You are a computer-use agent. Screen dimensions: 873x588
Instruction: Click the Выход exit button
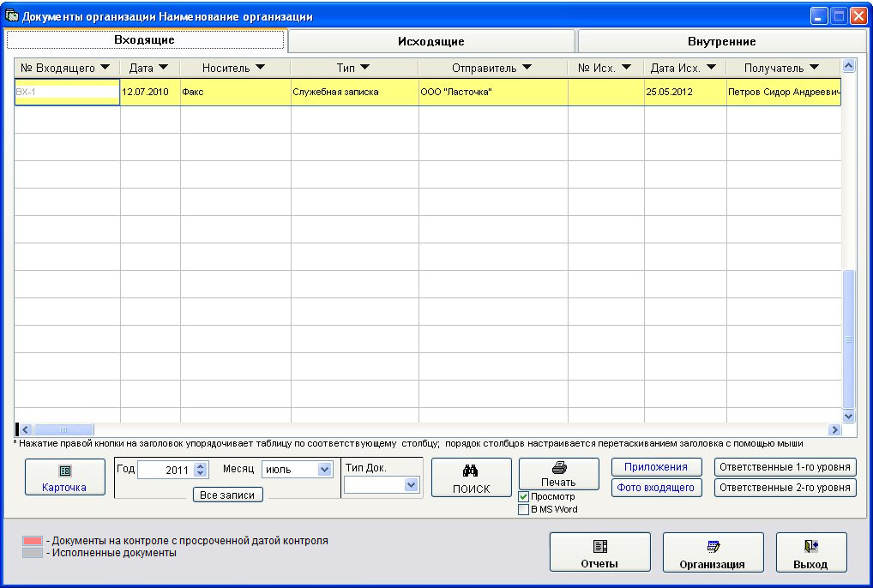[810, 553]
